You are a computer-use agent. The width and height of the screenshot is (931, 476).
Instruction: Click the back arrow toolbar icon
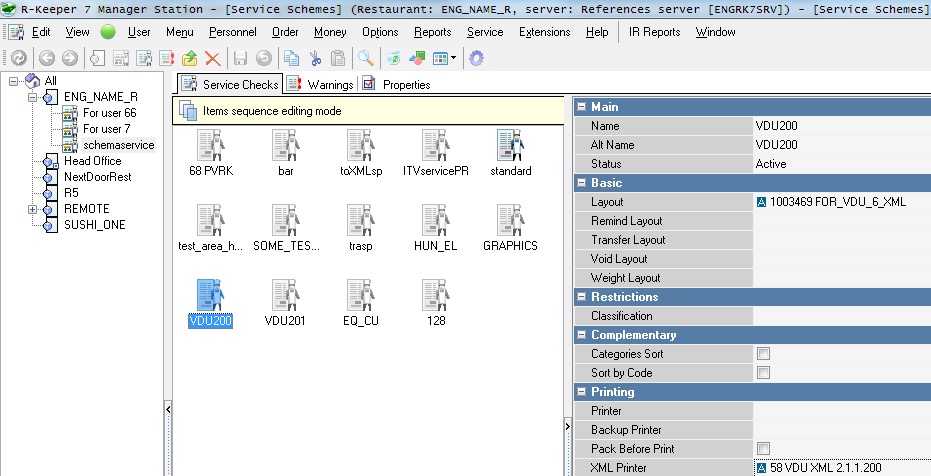click(x=46, y=58)
